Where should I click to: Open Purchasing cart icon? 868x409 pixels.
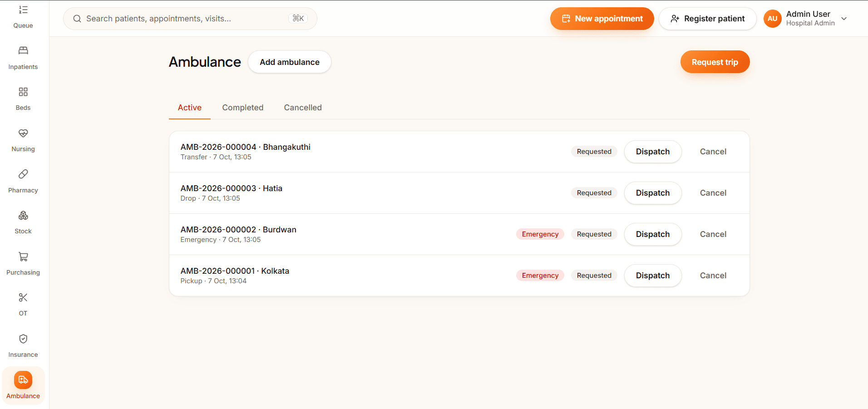pyautogui.click(x=23, y=256)
